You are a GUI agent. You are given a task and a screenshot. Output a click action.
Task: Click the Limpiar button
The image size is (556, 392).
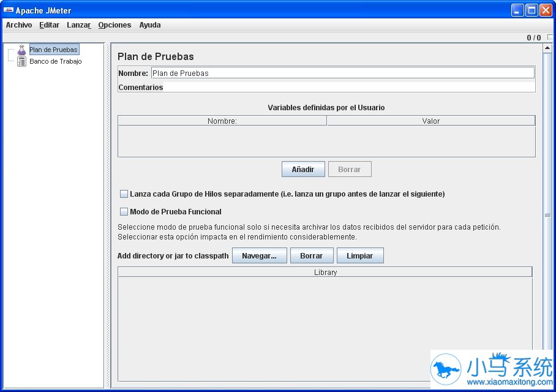tap(360, 256)
